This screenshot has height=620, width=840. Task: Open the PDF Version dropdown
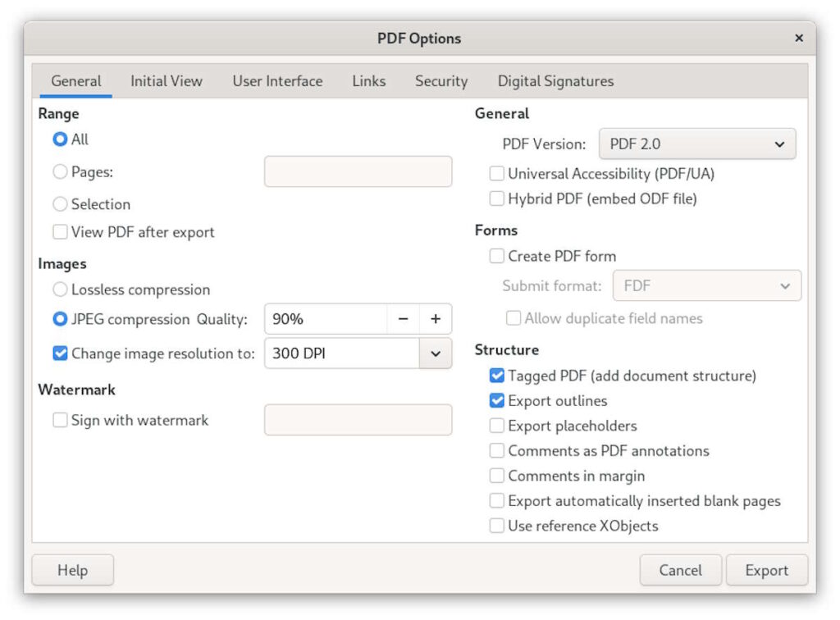click(697, 144)
